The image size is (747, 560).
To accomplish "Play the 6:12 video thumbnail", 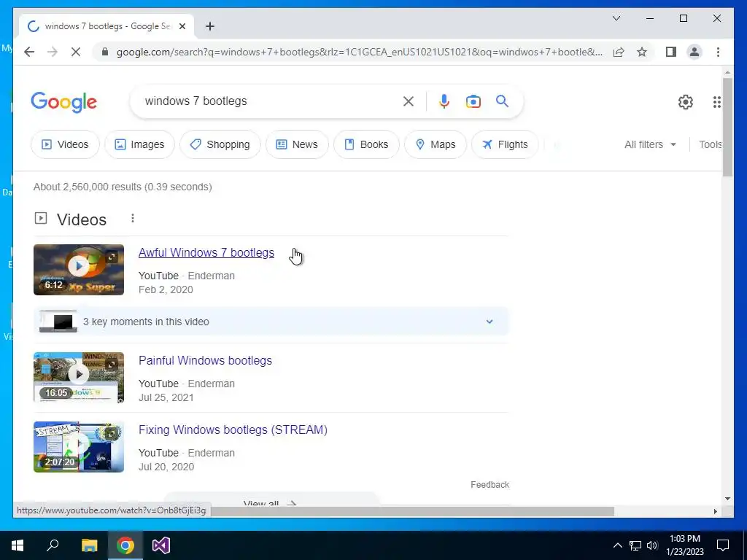I will [79, 270].
